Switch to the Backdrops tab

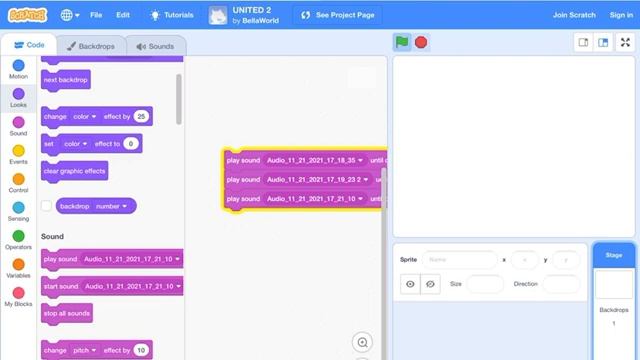coord(91,46)
